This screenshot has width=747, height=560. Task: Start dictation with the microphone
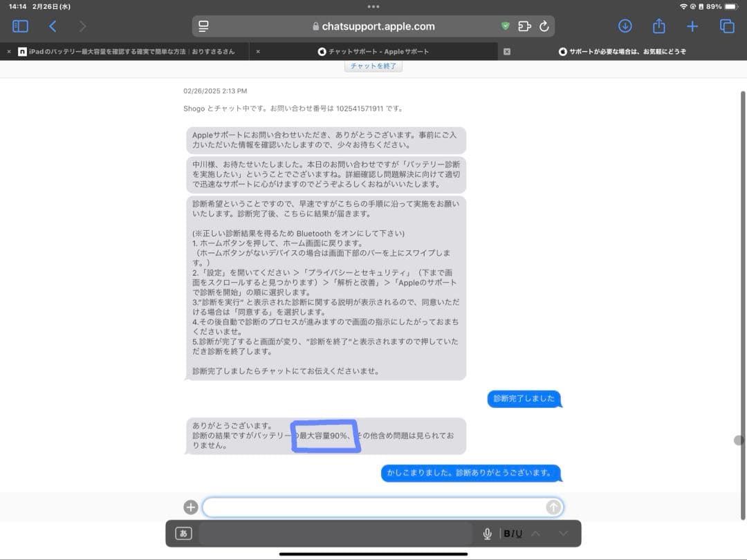487,534
